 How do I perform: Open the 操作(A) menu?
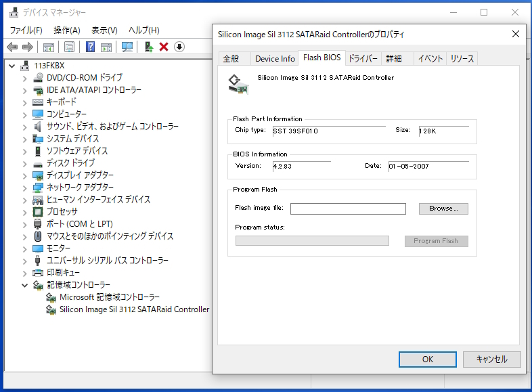click(67, 30)
